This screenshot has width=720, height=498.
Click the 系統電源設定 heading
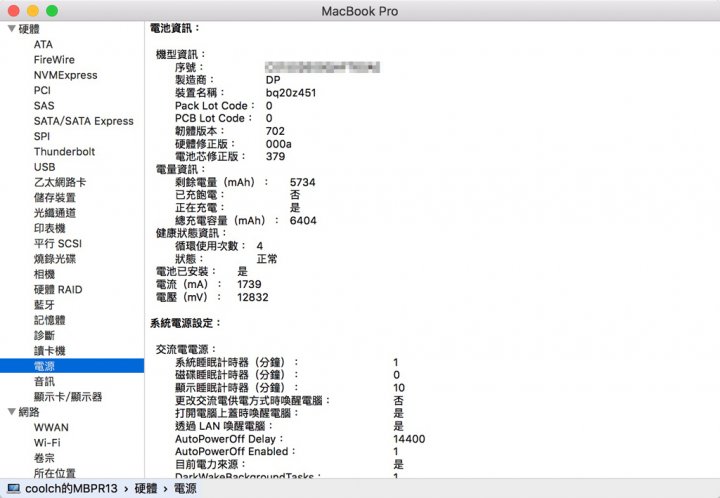click(x=186, y=323)
